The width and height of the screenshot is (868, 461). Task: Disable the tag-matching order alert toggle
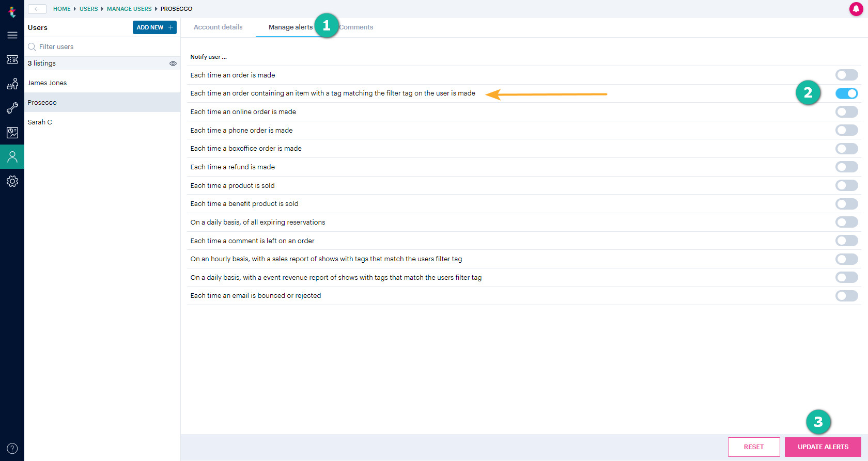pos(846,93)
